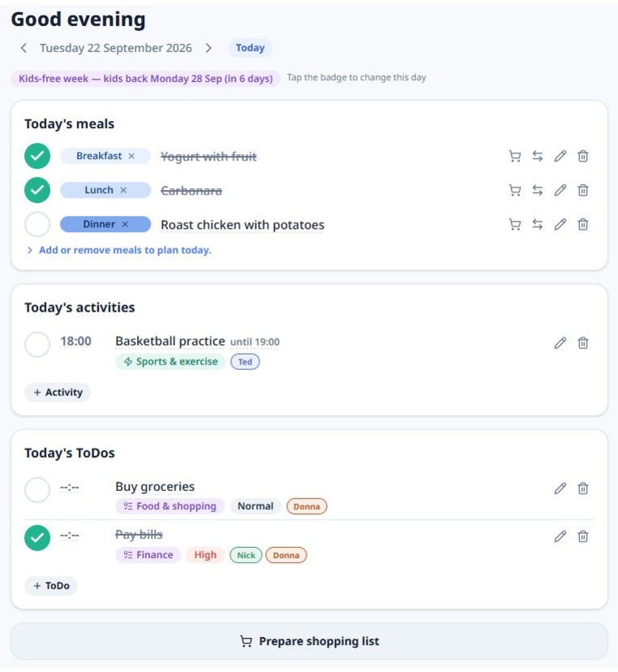Swap the Carbonara lunch meal
This screenshot has height=672, width=618.
click(x=538, y=190)
